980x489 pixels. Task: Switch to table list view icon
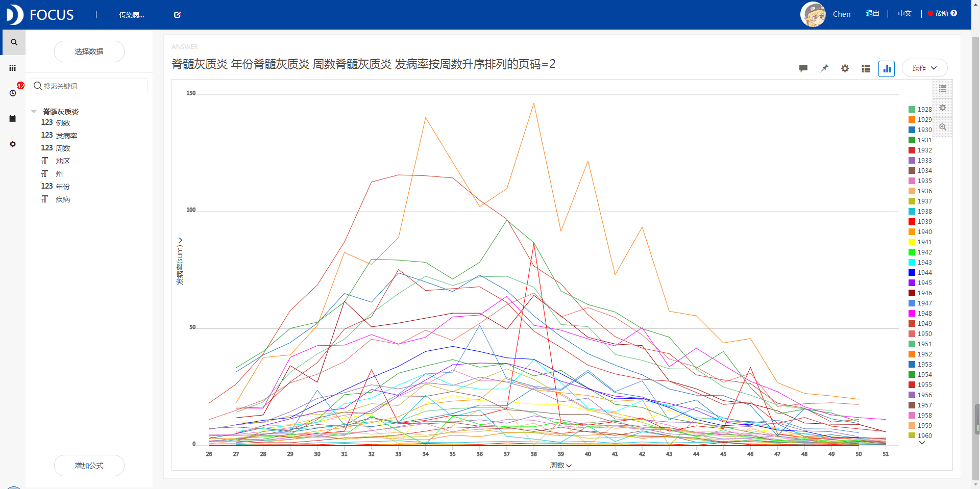click(x=866, y=68)
